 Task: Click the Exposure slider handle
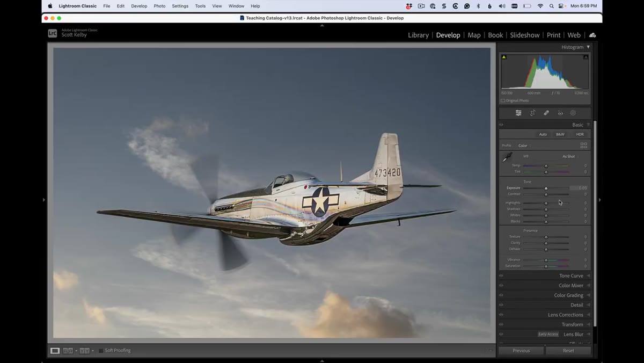point(546,188)
